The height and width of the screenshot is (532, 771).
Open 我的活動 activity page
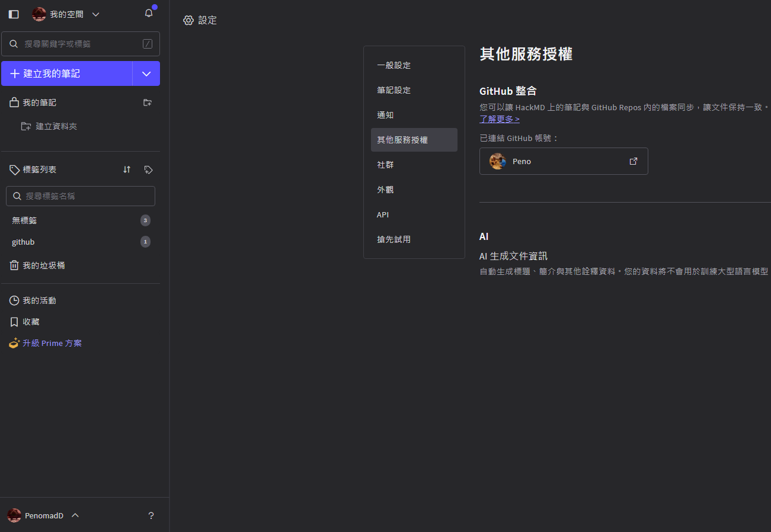(x=33, y=300)
